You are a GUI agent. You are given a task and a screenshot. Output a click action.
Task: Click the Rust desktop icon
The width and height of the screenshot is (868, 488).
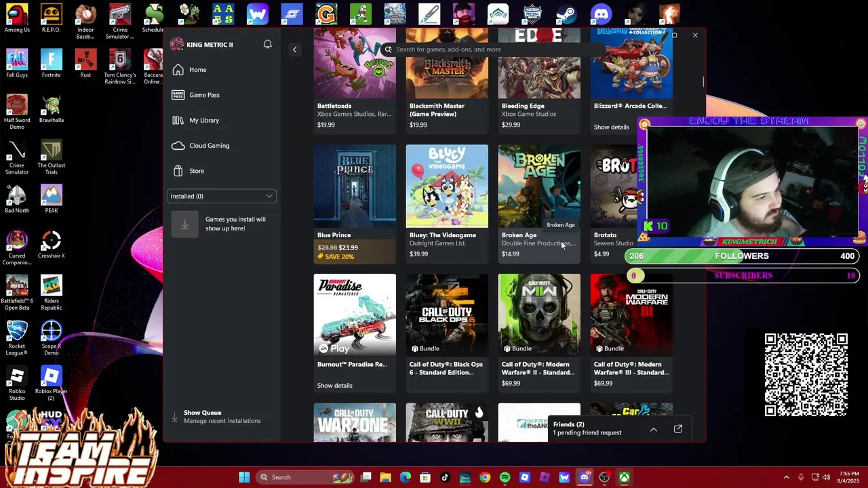point(85,64)
